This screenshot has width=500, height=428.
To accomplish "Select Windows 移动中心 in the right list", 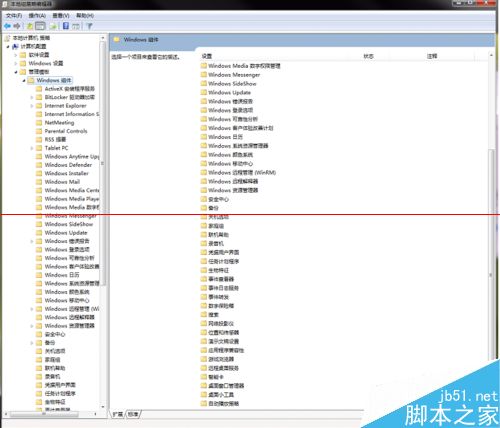I will click(x=230, y=164).
